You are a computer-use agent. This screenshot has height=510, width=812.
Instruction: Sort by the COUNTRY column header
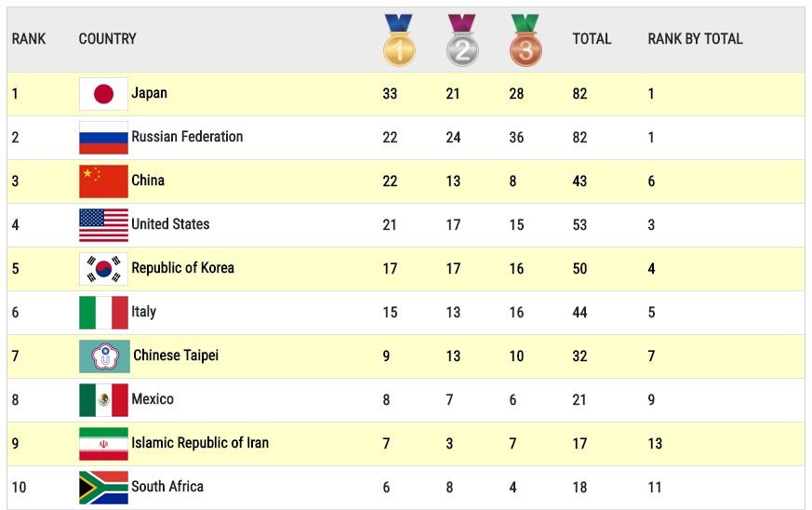[x=107, y=39]
